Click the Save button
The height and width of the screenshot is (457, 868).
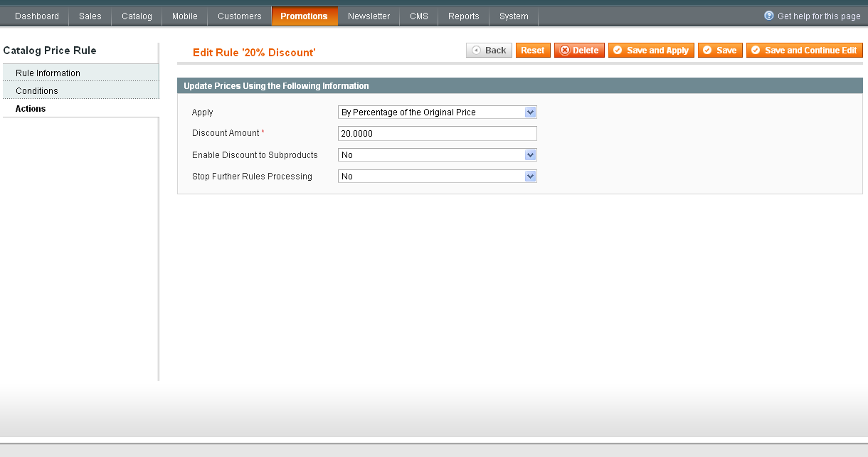click(x=720, y=51)
